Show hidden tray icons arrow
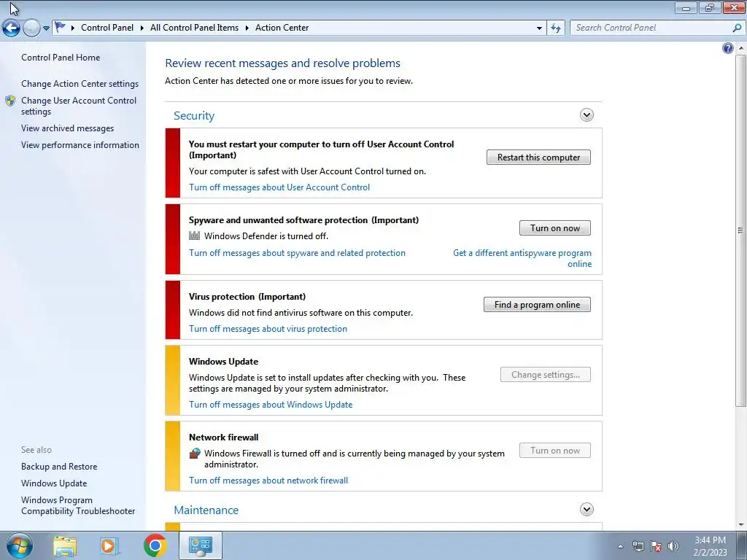This screenshot has height=560, width=747. [620, 546]
